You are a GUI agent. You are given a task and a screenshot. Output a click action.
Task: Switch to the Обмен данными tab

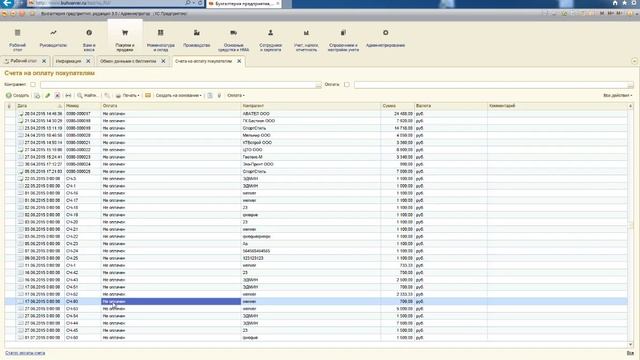click(128, 61)
